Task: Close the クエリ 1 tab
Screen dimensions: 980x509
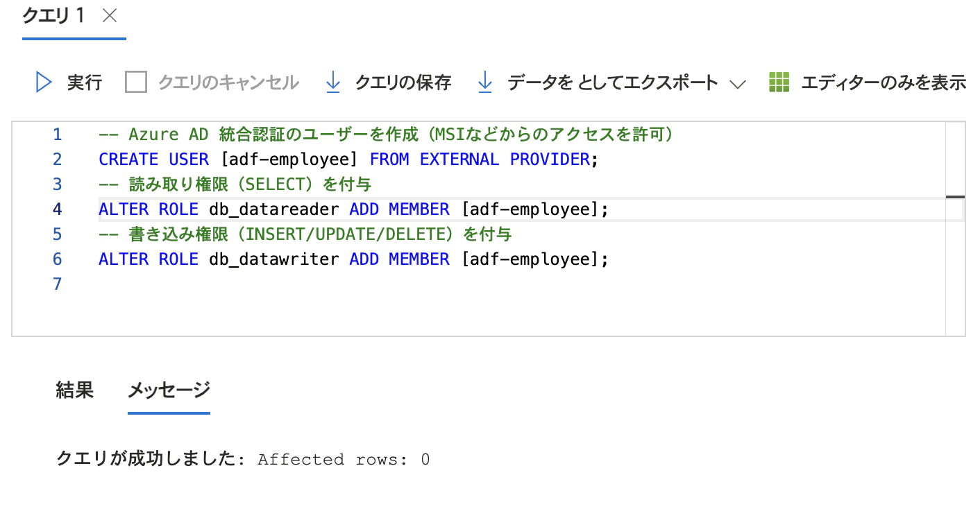Action: (110, 16)
